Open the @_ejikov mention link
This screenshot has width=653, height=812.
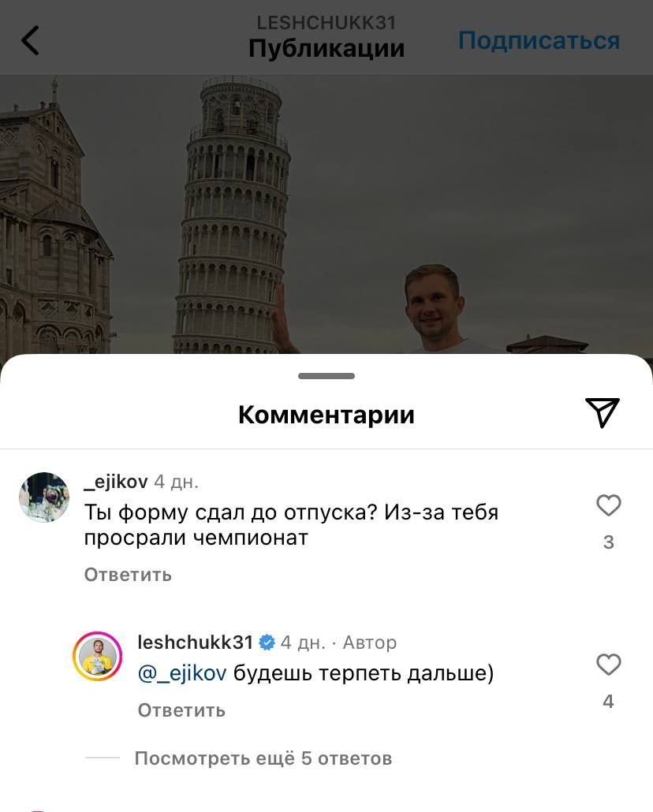(x=182, y=673)
